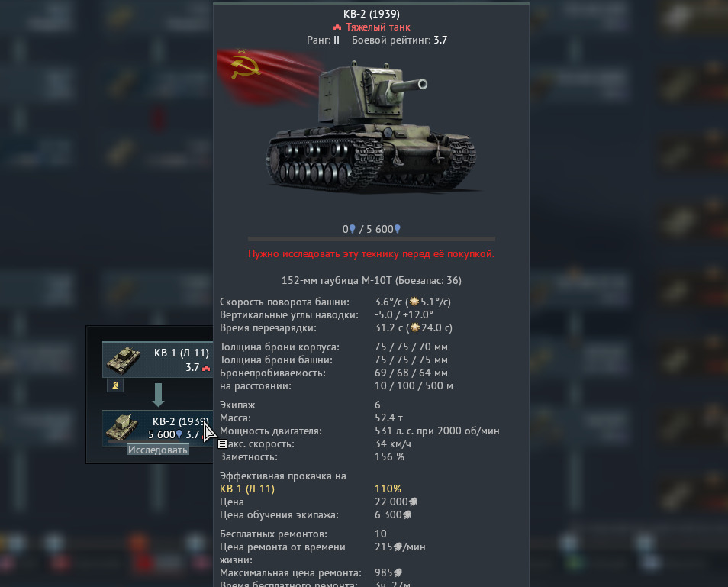Screen dimensions: 728x587
Task: Click the КВ-2 tank render image
Action: coord(372,127)
